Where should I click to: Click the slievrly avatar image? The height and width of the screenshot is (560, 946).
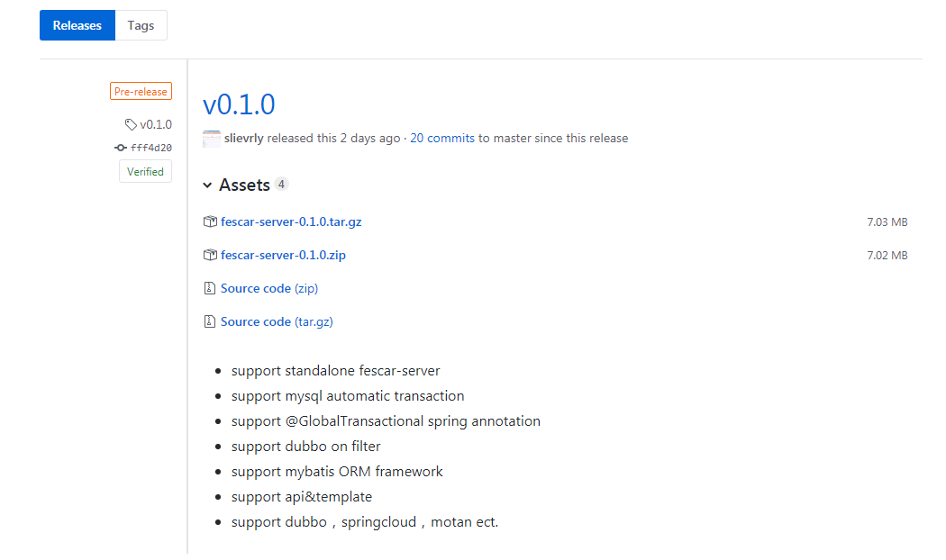click(x=211, y=139)
